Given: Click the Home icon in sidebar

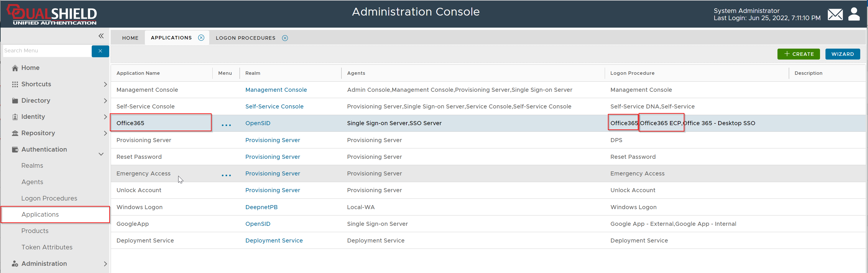Looking at the screenshot, I should coord(15,68).
